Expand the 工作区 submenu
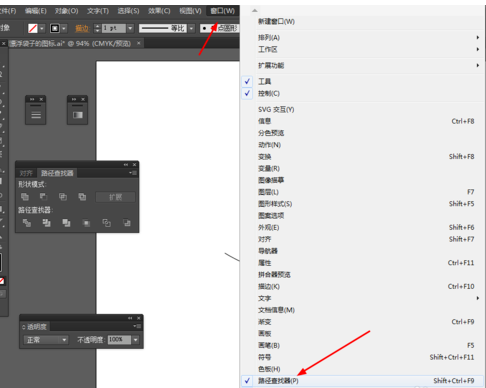486x388 pixels. click(x=362, y=49)
